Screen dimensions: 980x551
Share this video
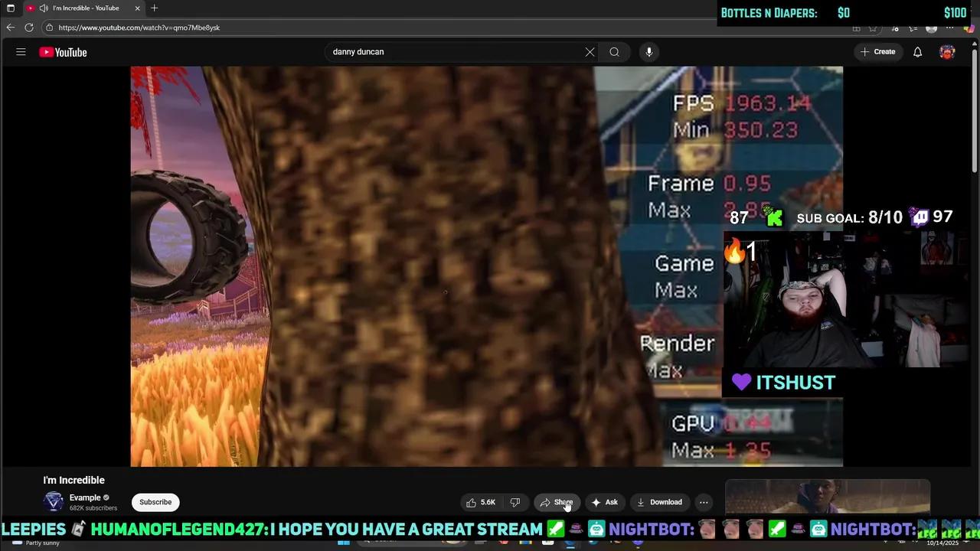click(x=557, y=502)
